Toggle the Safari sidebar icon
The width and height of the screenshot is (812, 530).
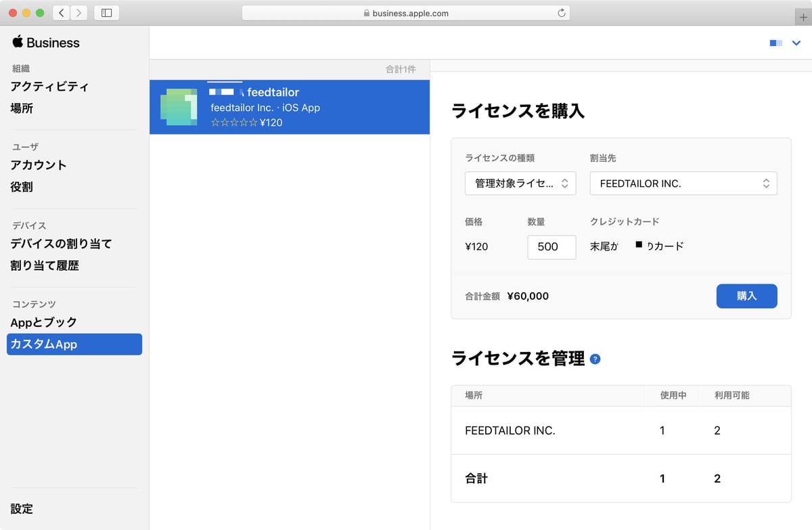[106, 13]
